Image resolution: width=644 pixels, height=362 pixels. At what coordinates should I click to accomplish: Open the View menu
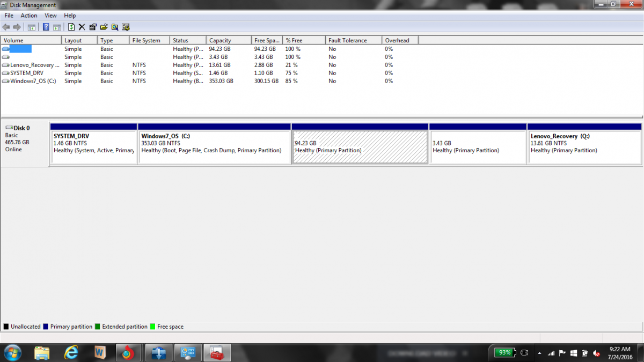pos(50,16)
